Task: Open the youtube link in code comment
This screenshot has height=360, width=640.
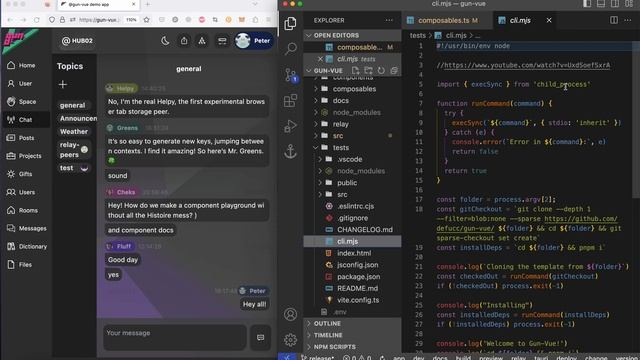Action: (527, 65)
